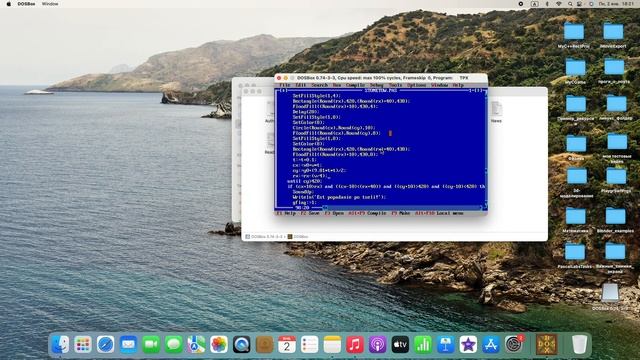This screenshot has width=640, height=360.
Task: Click the editor window zoom arrow box
Action: click(478, 91)
